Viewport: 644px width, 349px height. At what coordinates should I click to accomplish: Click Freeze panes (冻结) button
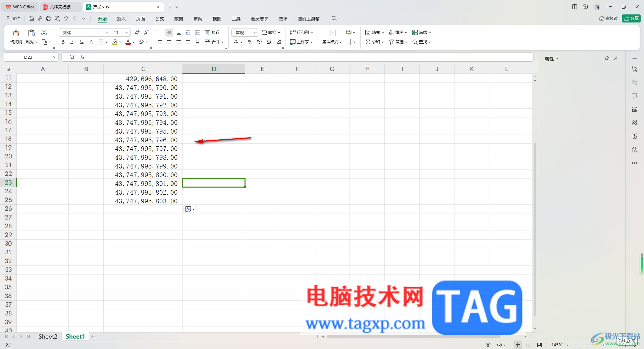click(421, 33)
